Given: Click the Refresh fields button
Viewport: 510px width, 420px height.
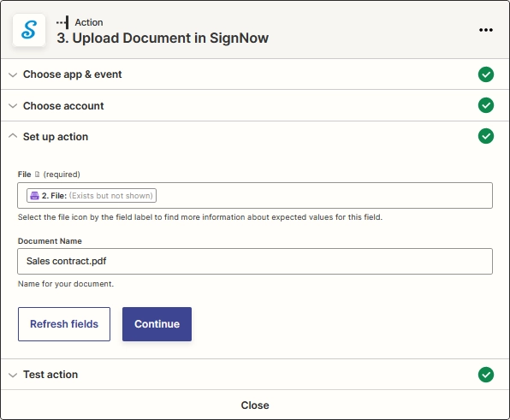Looking at the screenshot, I should coord(64,324).
